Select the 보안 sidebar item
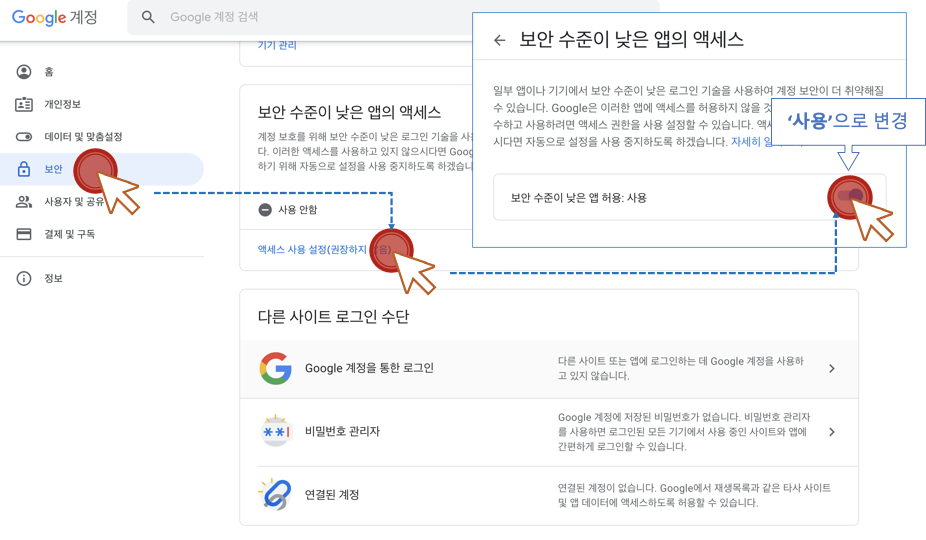Viewport: 926px width, 540px height. 102,170
